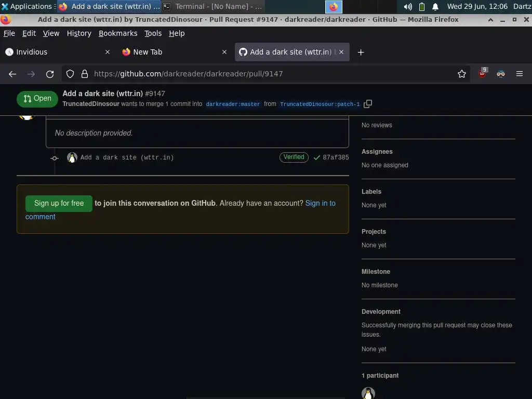
Task: Click the Milestone heading
Action: pyautogui.click(x=376, y=272)
